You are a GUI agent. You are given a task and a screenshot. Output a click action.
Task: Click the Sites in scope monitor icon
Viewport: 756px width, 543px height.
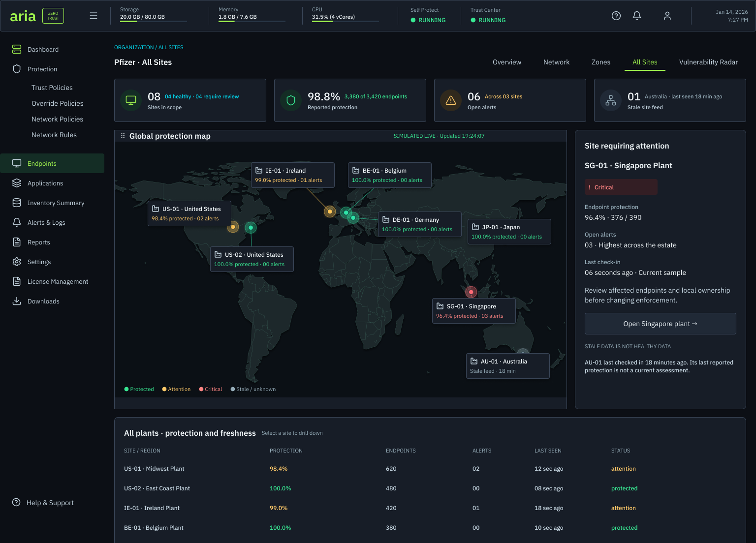click(131, 100)
